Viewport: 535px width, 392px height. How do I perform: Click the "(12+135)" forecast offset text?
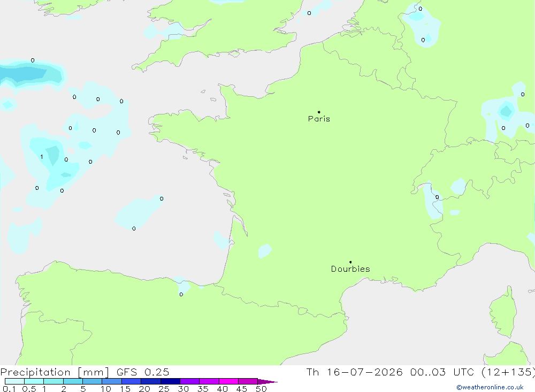click(x=508, y=372)
